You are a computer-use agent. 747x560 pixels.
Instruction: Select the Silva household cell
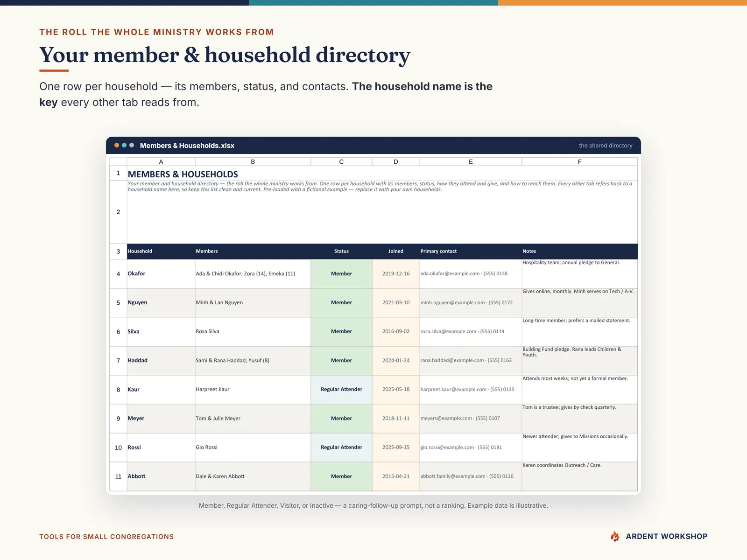161,331
